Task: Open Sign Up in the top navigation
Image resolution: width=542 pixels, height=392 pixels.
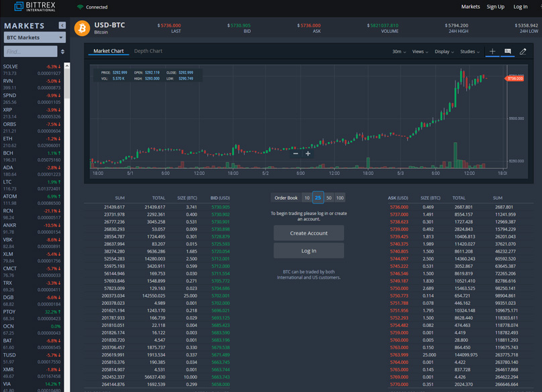Action: 495,7
